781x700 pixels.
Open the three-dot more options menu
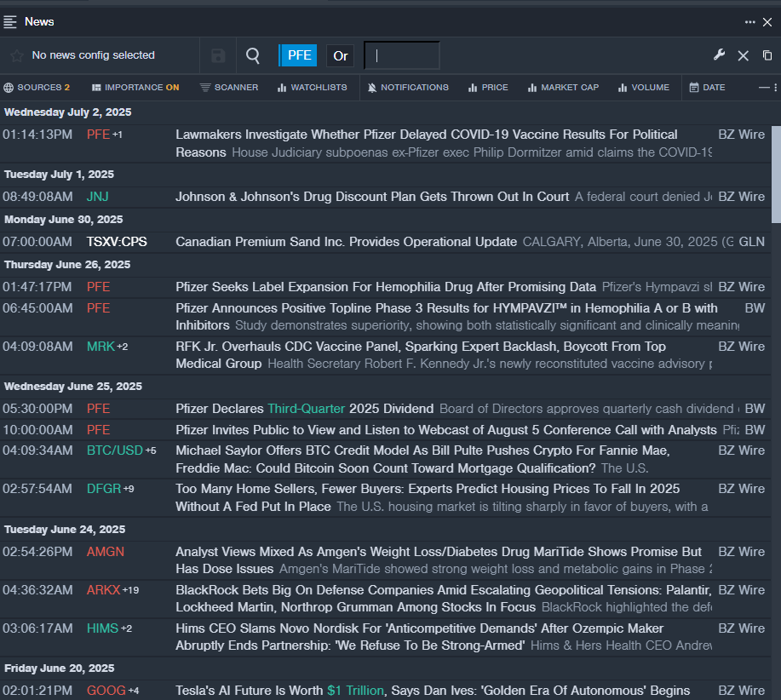tap(749, 22)
